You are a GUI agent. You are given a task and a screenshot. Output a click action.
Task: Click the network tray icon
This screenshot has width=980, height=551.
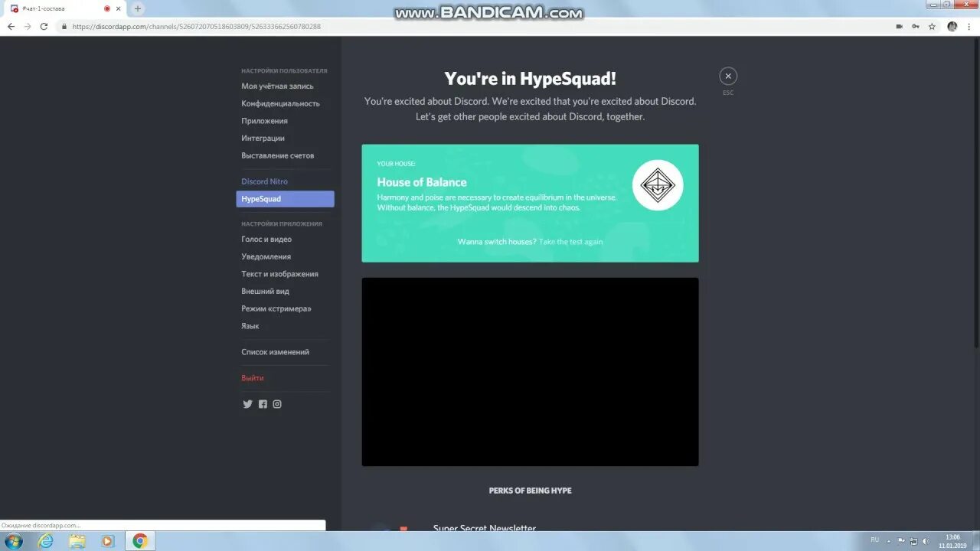tap(913, 541)
